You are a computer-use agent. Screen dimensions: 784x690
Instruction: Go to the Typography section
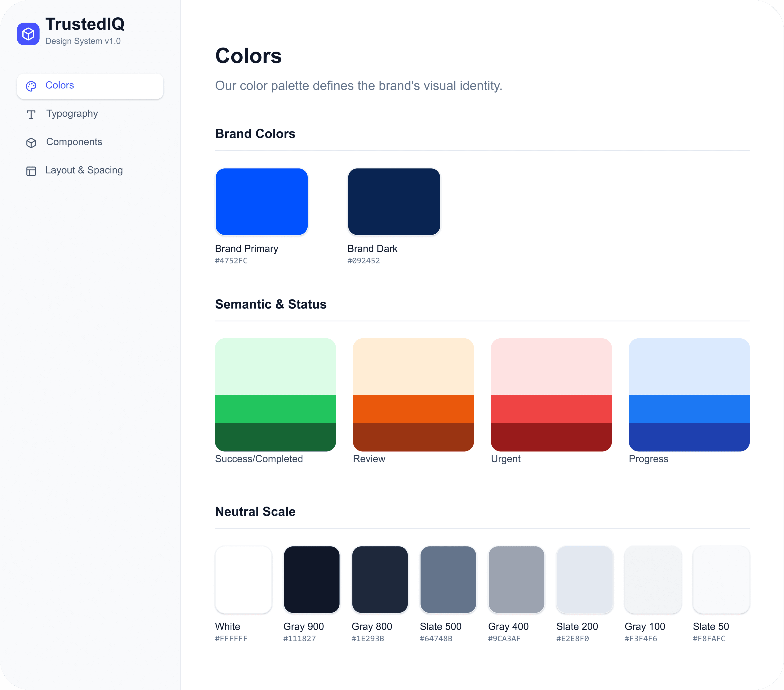72,114
